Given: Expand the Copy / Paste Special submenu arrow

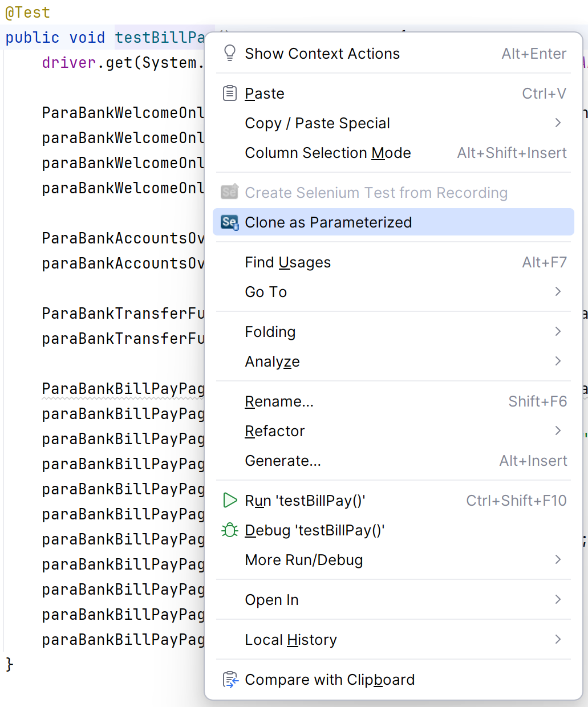Looking at the screenshot, I should pyautogui.click(x=558, y=123).
